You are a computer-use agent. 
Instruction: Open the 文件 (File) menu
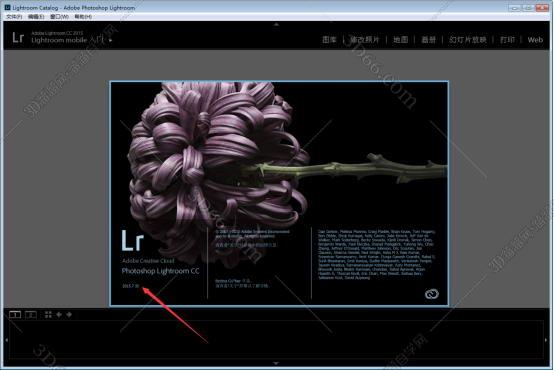point(14,17)
